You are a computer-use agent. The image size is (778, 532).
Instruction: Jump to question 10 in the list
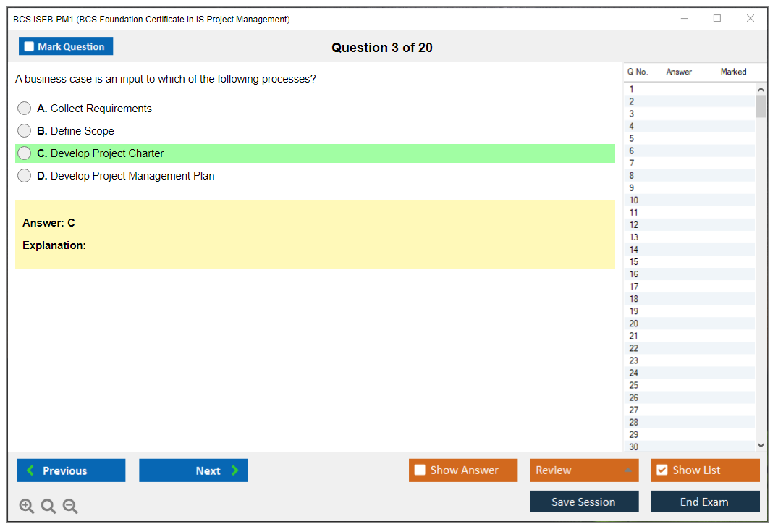[634, 200]
